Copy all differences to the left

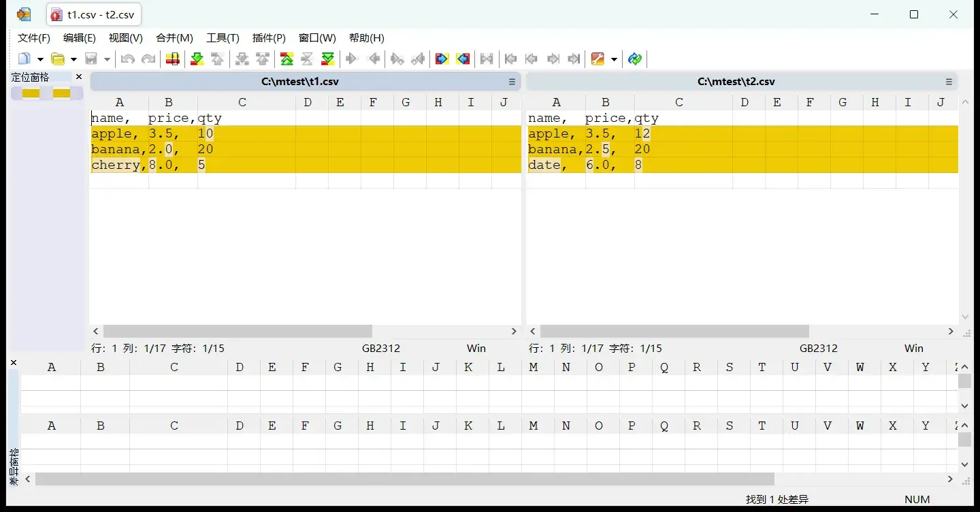pyautogui.click(x=463, y=59)
